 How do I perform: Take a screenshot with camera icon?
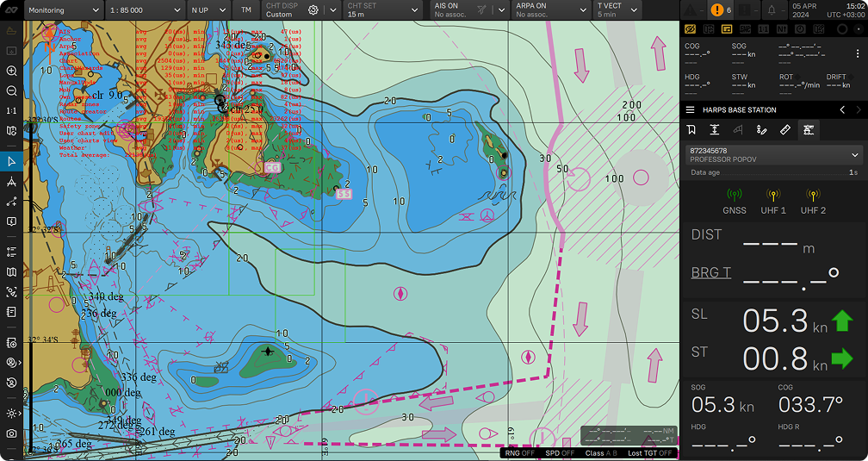coord(11,433)
